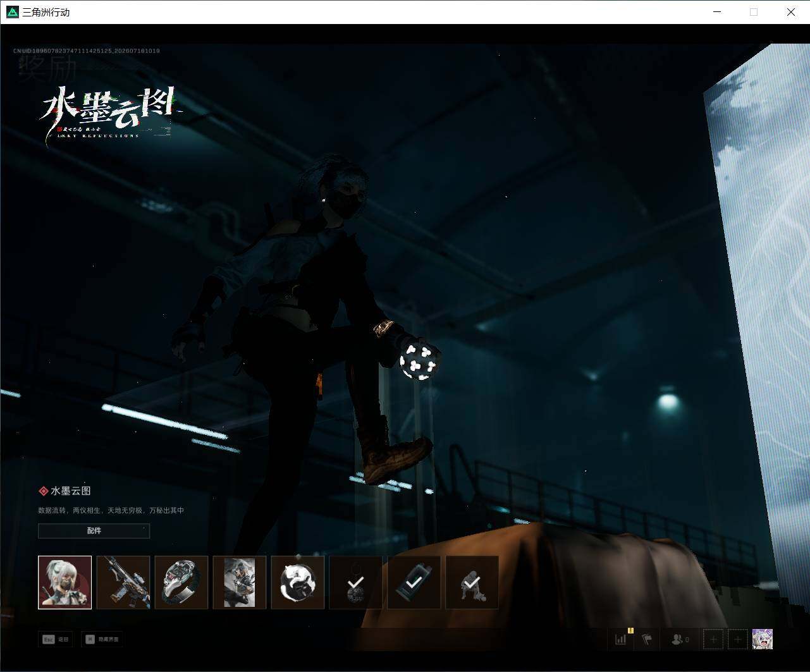Close the 三角洲行动 window
This screenshot has height=672, width=810.
tap(791, 12)
